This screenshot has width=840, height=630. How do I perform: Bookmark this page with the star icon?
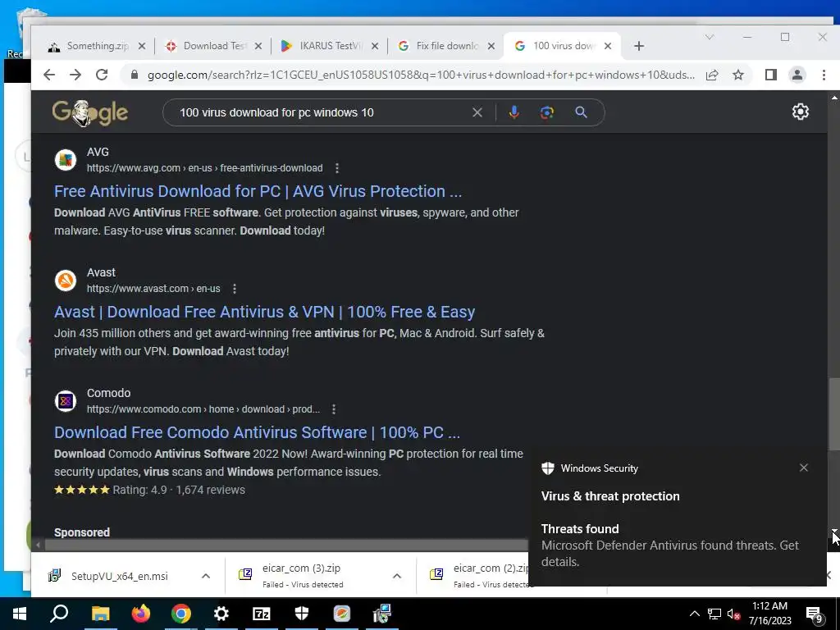pyautogui.click(x=738, y=75)
